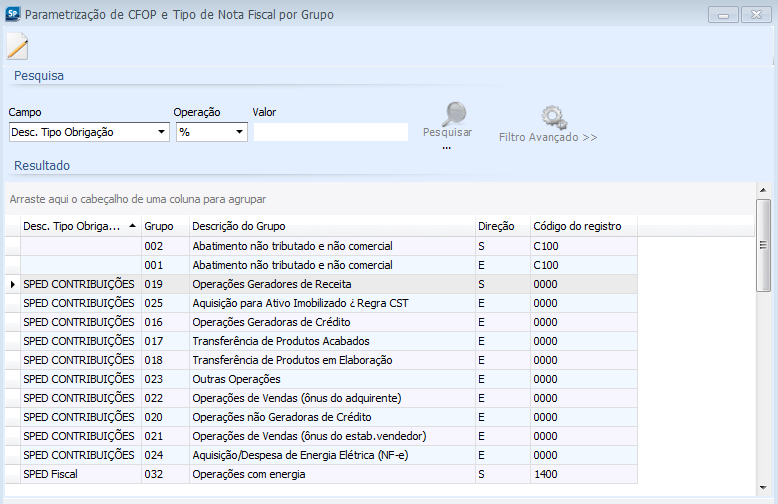Viewport: 778px width, 504px height.
Task: Click the edit pencil icon in toolbar
Action: coord(17,47)
